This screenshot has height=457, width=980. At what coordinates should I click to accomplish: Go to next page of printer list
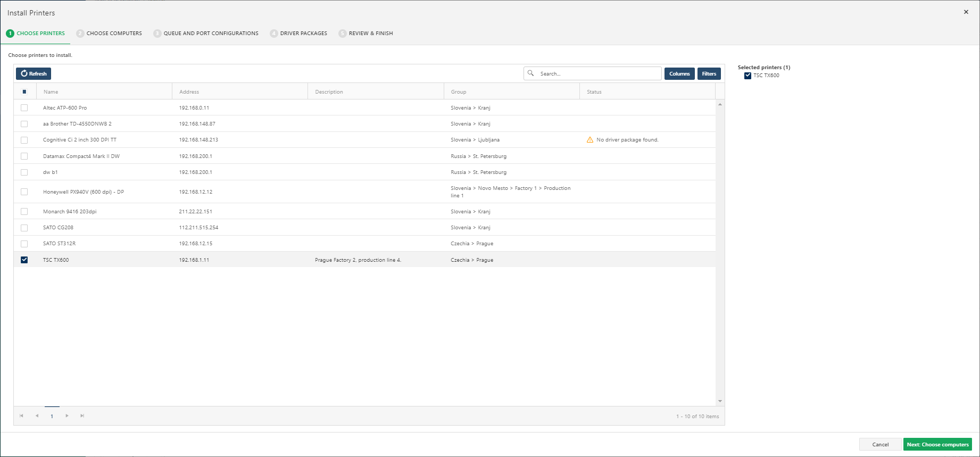67,416
